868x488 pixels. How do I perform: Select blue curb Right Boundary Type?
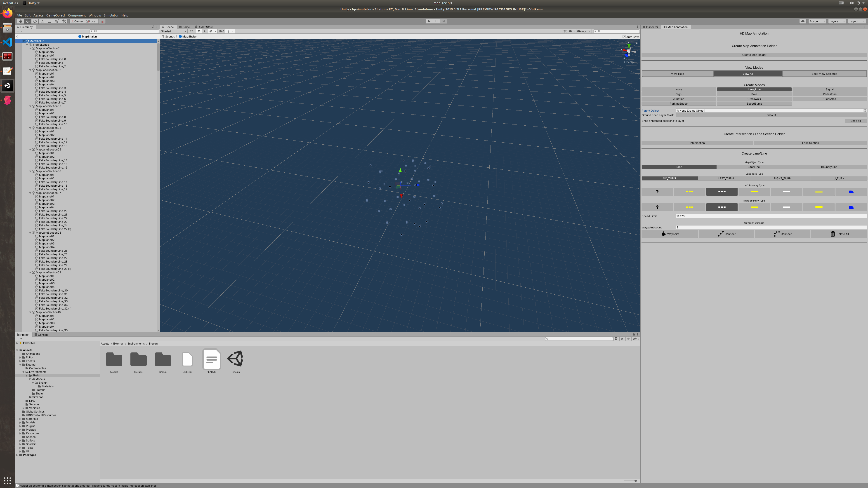click(851, 207)
